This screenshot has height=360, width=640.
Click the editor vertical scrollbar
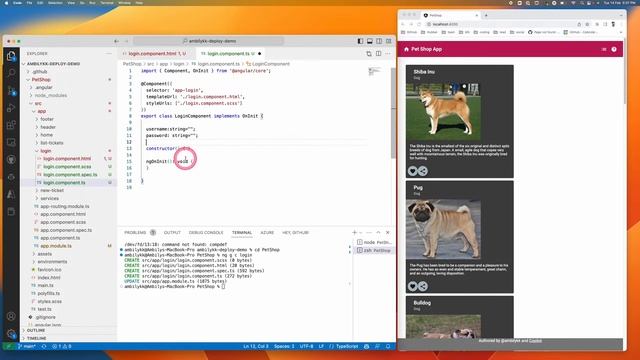click(x=393, y=113)
